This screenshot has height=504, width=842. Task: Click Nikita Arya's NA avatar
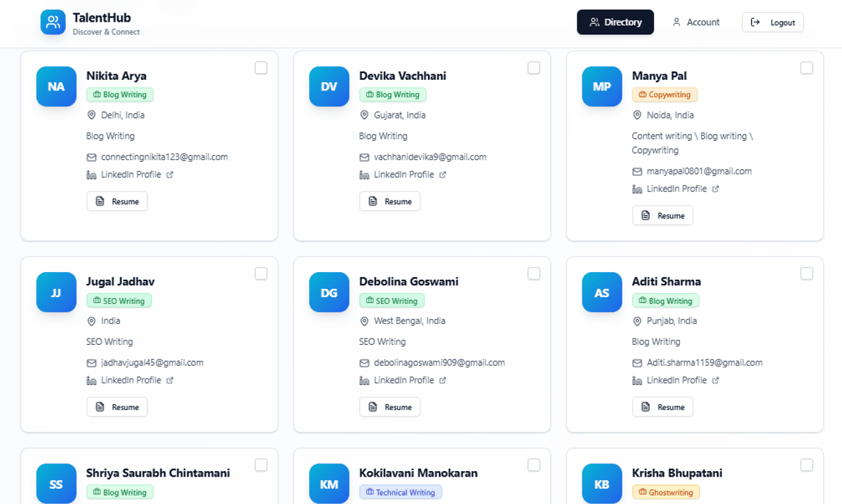click(x=56, y=86)
